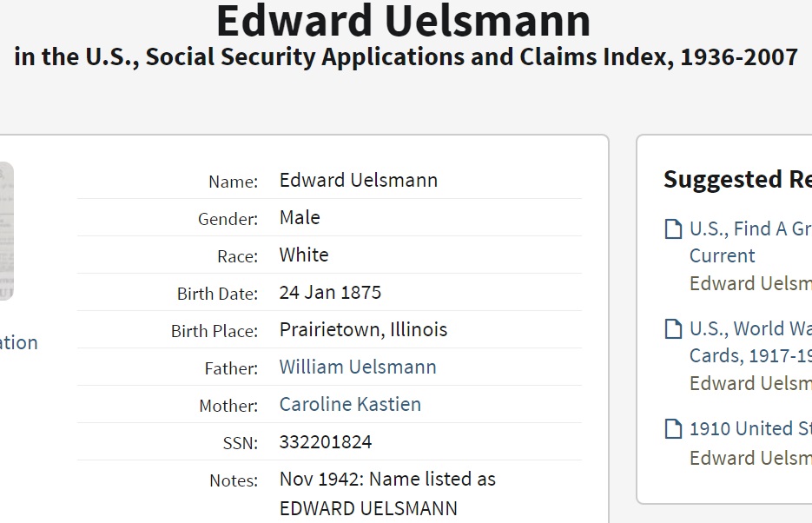Open the 1910 United States suggested record

(x=750, y=429)
